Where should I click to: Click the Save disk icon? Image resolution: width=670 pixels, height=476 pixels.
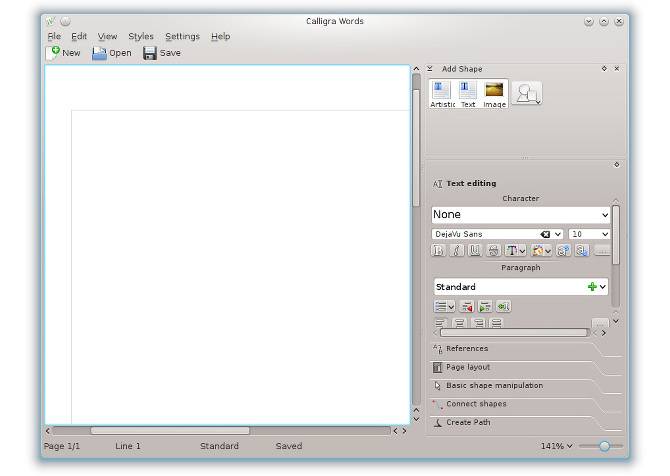[150, 53]
